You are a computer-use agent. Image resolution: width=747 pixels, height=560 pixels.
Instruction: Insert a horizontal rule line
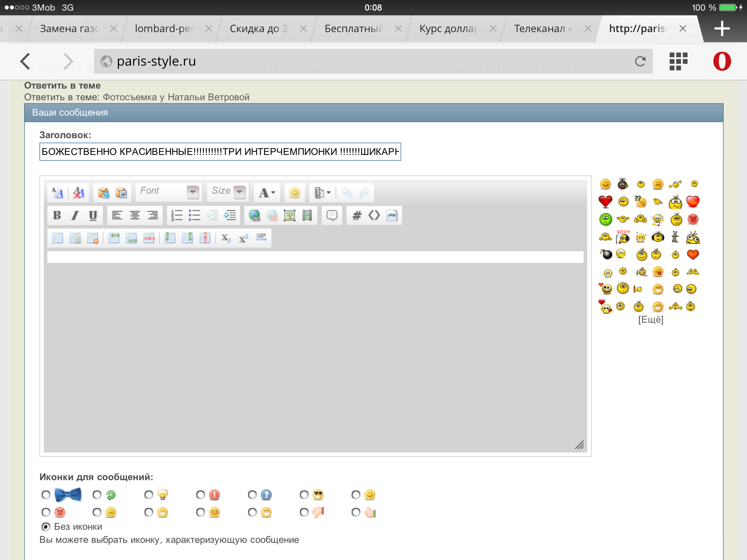261,238
